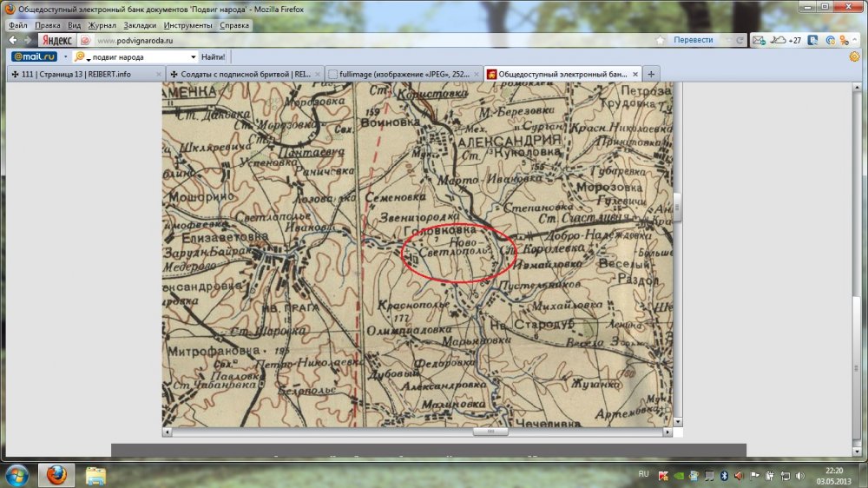This screenshot has width=868, height=488.
Task: Click the Перевести translate button
Action: pos(693,40)
